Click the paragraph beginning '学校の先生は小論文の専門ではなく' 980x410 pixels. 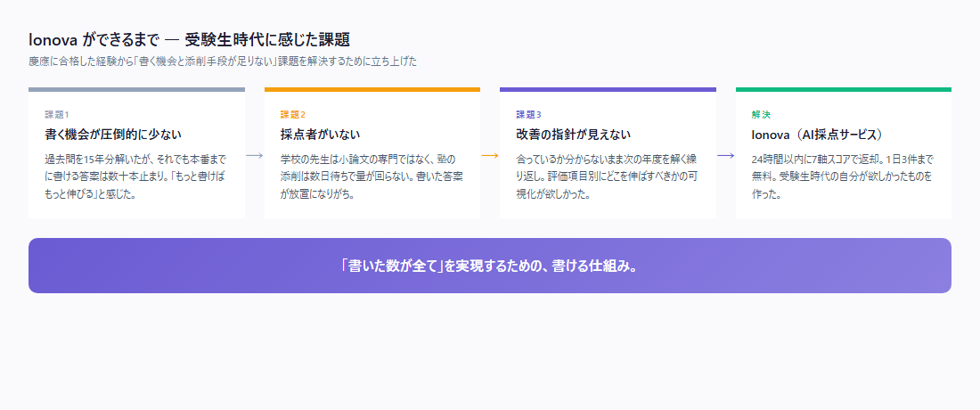(x=372, y=176)
